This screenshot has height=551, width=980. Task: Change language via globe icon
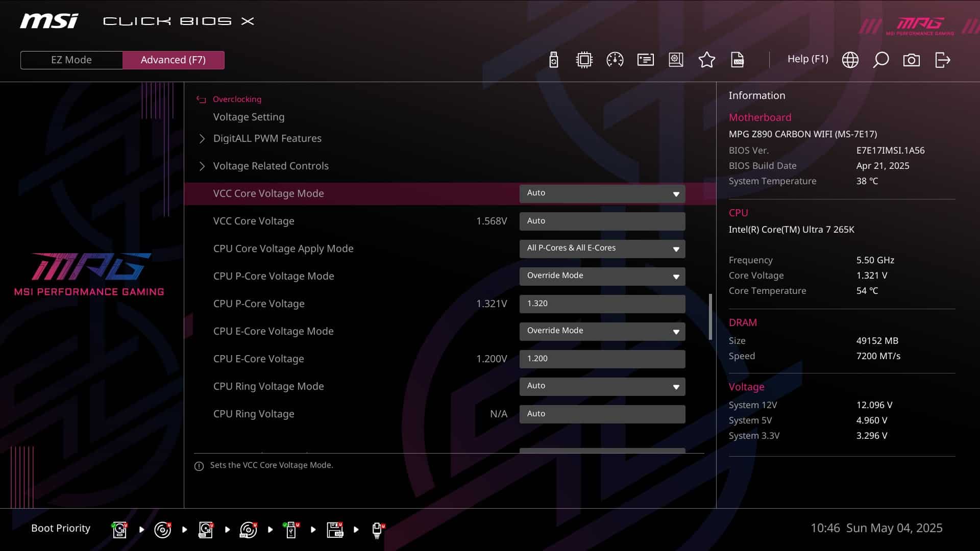[850, 60]
